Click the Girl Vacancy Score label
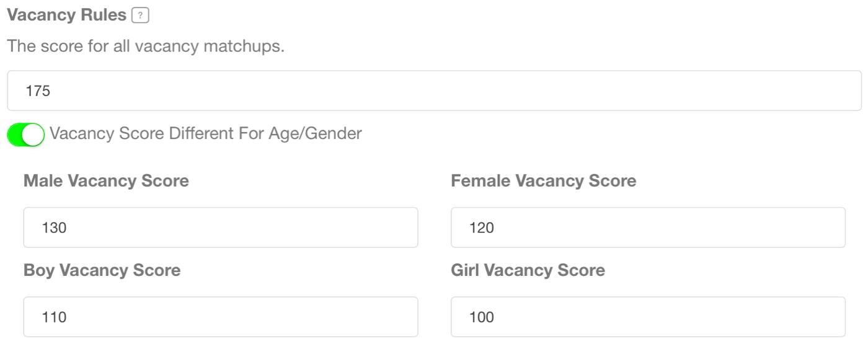The image size is (868, 346). [x=528, y=270]
